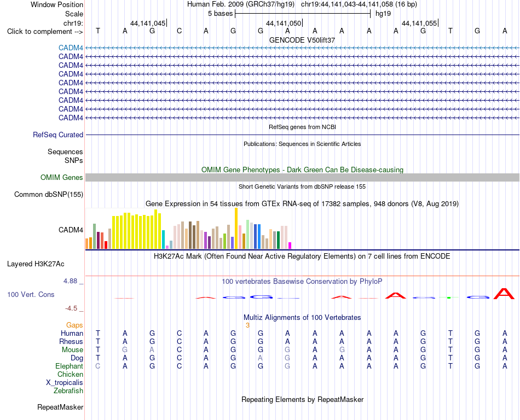Click the C in the Elephant row's first column

[x=97, y=366]
